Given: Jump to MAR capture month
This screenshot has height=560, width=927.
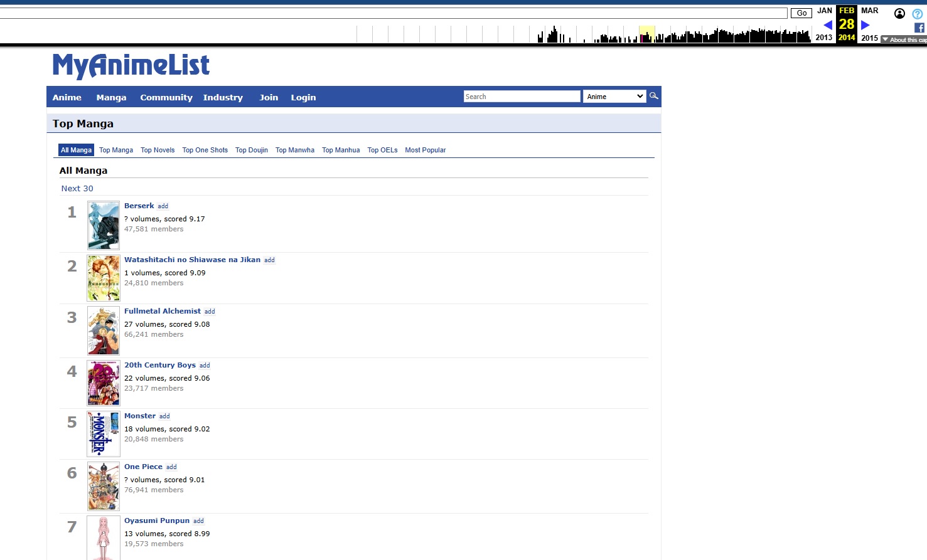Looking at the screenshot, I should tap(869, 11).
